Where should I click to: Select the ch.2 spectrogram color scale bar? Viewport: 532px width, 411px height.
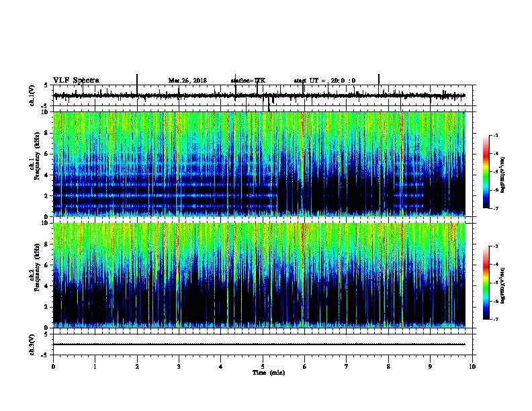(x=486, y=283)
